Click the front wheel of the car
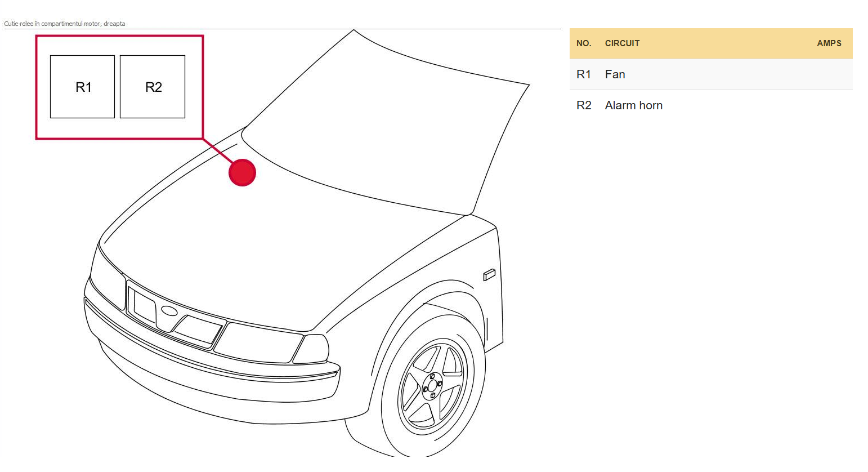 (x=433, y=386)
